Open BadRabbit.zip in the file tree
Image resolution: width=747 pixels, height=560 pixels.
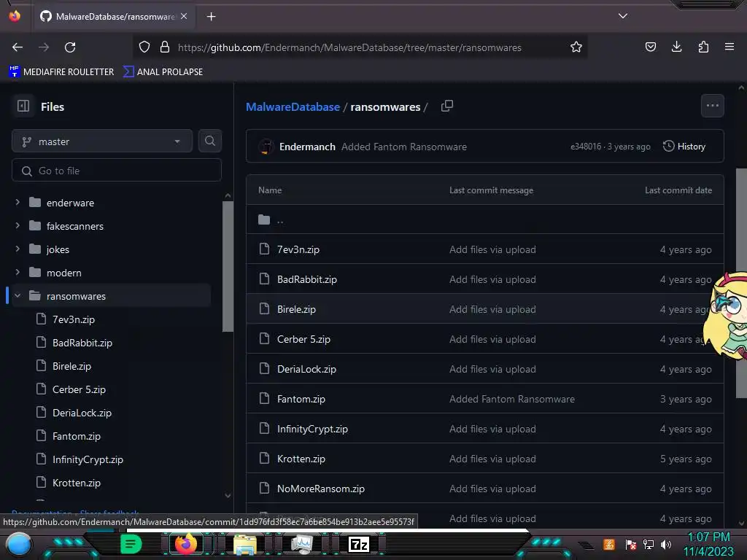tap(82, 343)
